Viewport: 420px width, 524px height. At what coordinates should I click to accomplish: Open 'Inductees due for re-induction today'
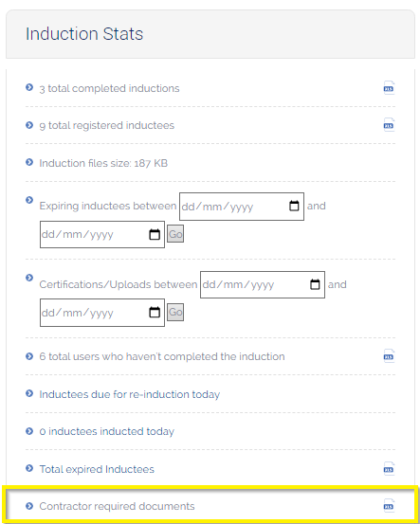tap(129, 394)
